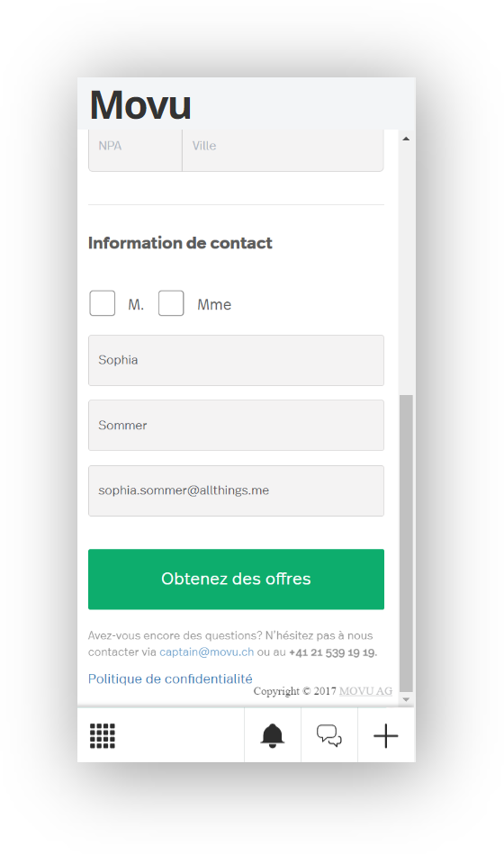This screenshot has width=504, height=854.
Task: Select the Mme label text
Action: [x=214, y=304]
